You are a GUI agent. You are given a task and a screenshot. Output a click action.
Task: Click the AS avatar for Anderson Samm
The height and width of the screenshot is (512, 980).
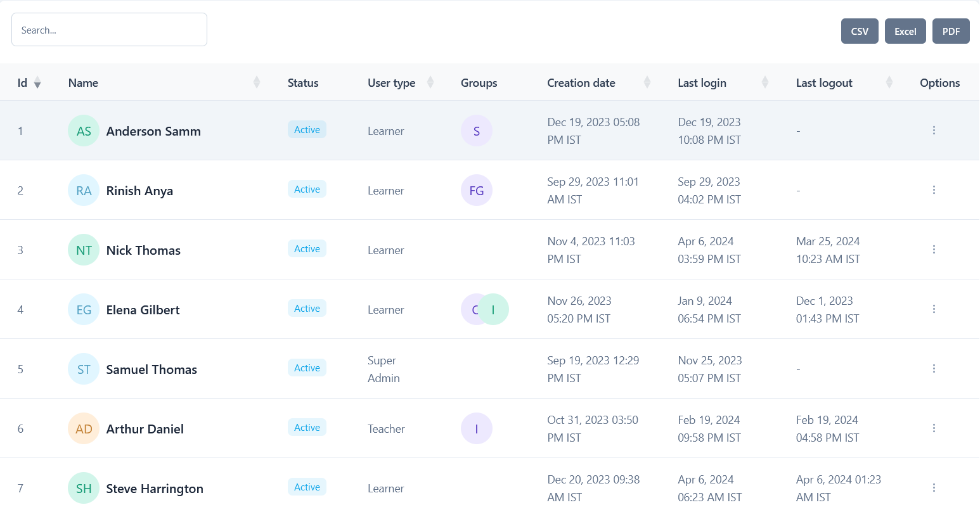[x=83, y=131]
